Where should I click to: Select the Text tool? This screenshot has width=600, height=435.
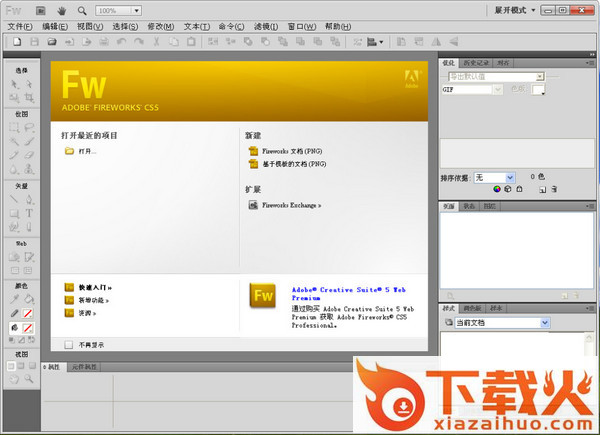tap(29, 213)
